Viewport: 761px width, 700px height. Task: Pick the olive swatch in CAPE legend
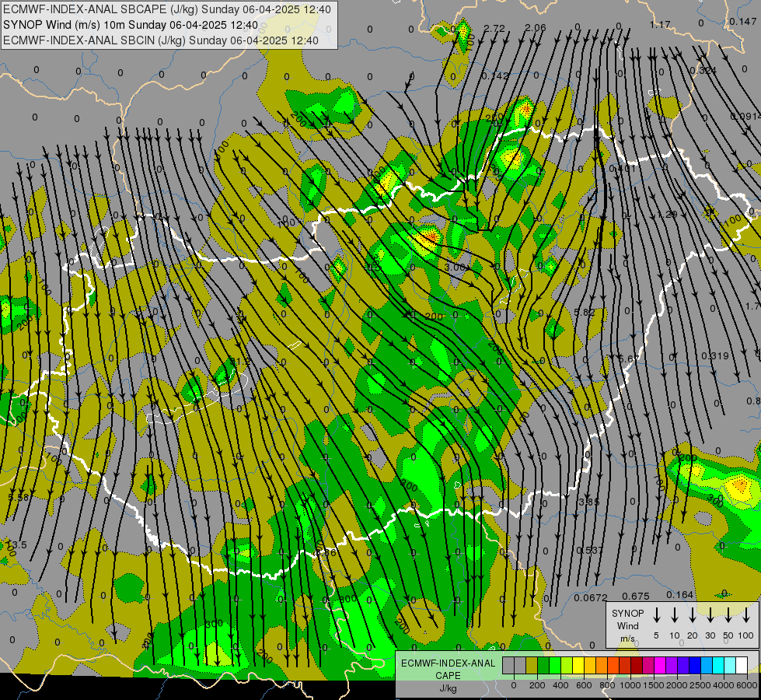[x=532, y=665]
